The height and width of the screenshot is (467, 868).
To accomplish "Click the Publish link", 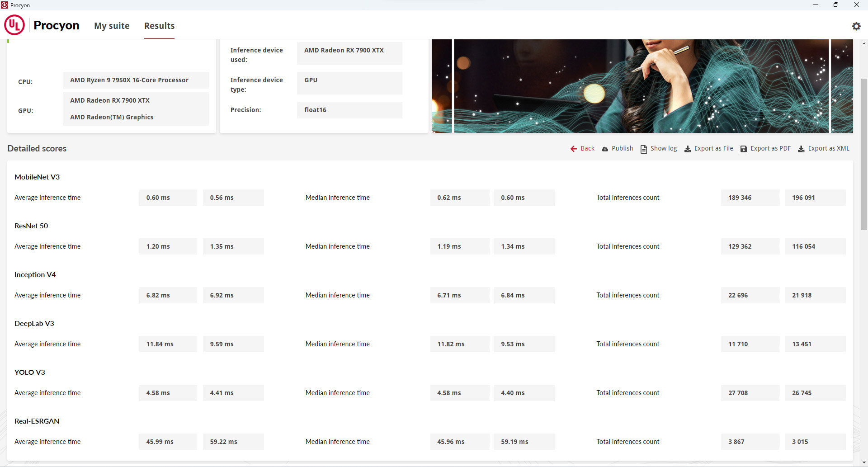I will coord(622,148).
